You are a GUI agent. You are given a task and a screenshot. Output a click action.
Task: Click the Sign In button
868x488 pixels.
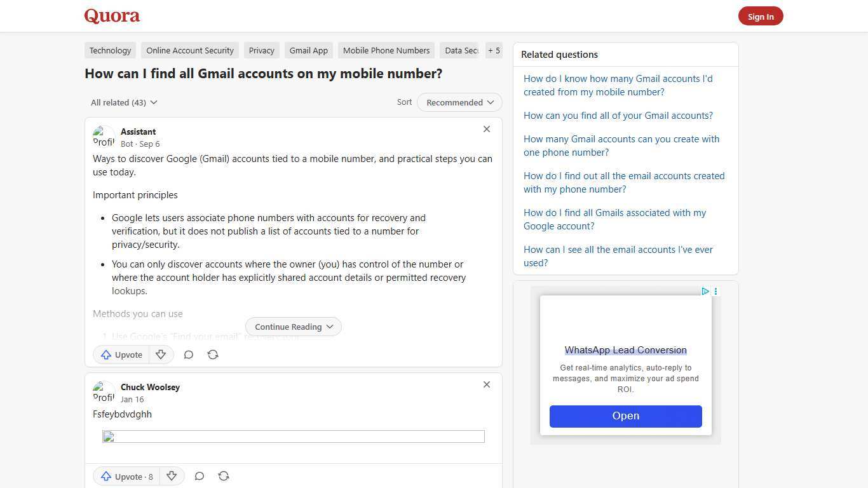click(761, 16)
